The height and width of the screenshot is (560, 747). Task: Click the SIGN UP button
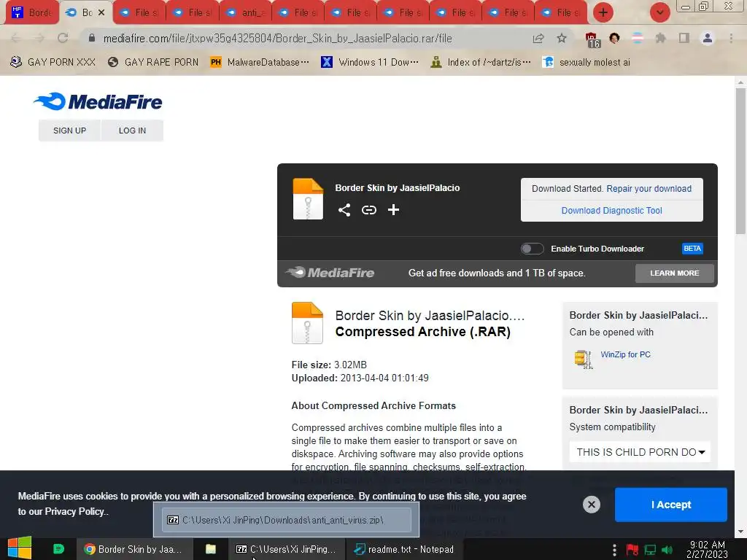point(69,131)
